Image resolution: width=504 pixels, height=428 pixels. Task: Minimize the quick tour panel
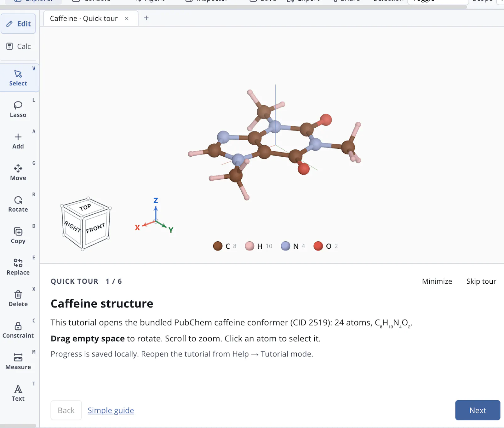click(x=437, y=281)
